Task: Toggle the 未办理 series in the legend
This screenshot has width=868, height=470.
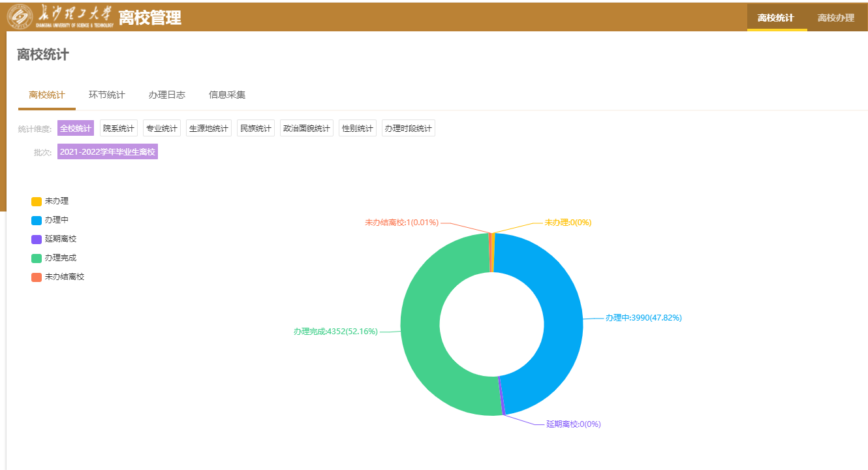Action: (x=52, y=201)
